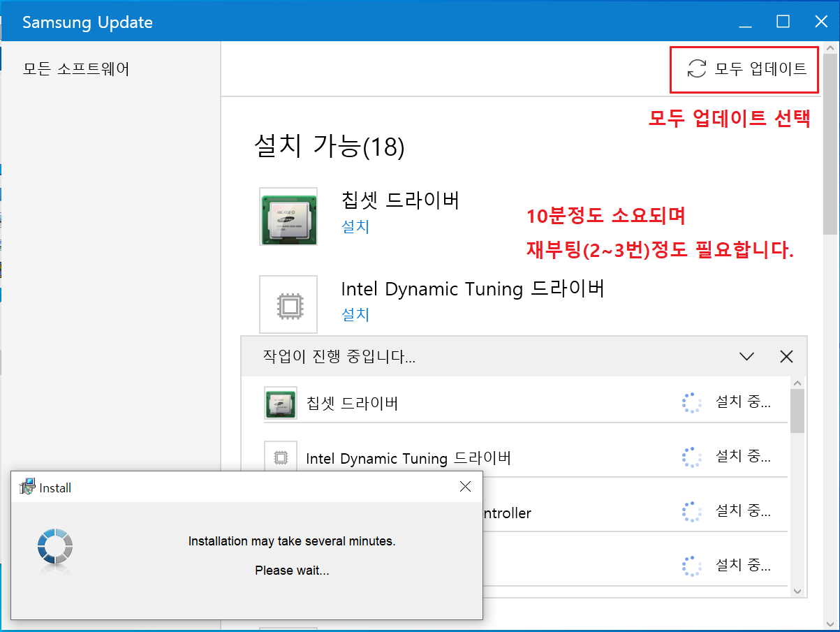This screenshot has width=840, height=632.
Task: Click the spinner in the Controller row
Action: pos(691,512)
